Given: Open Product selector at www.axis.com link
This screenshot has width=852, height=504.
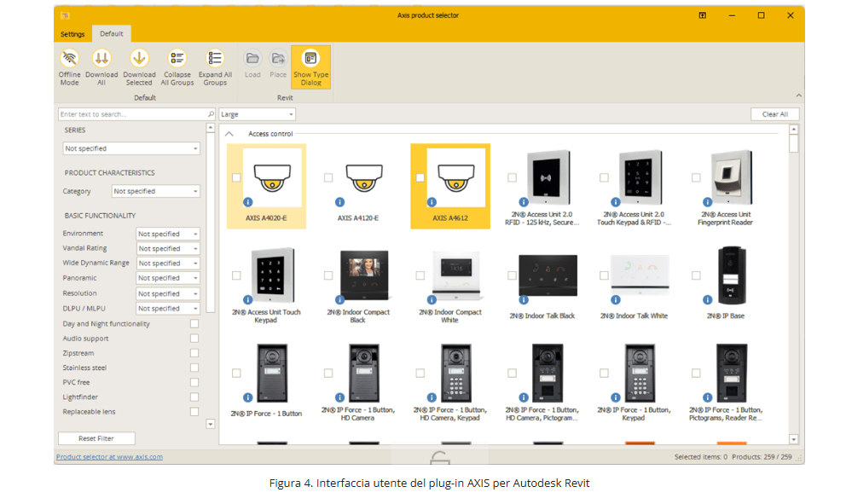Looking at the screenshot, I should pos(109,457).
